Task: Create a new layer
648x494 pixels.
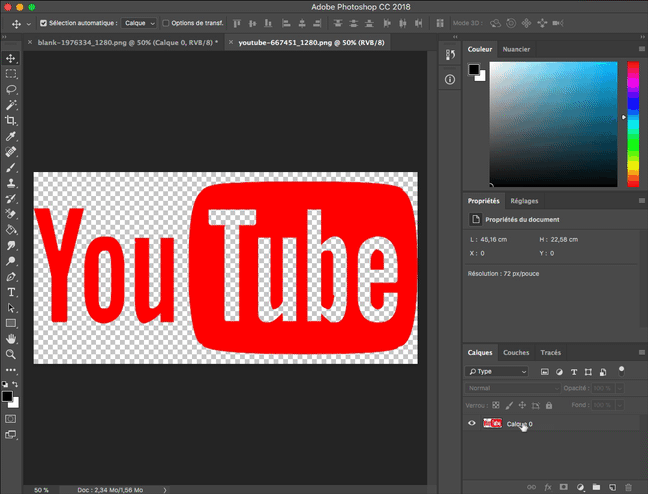Action: tap(612, 487)
